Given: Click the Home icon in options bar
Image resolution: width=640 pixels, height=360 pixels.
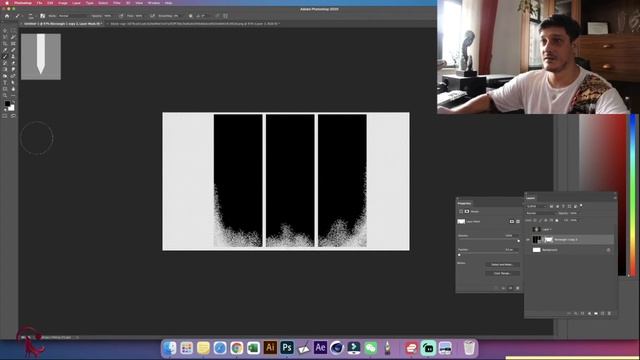Looking at the screenshot, I should coord(7,16).
